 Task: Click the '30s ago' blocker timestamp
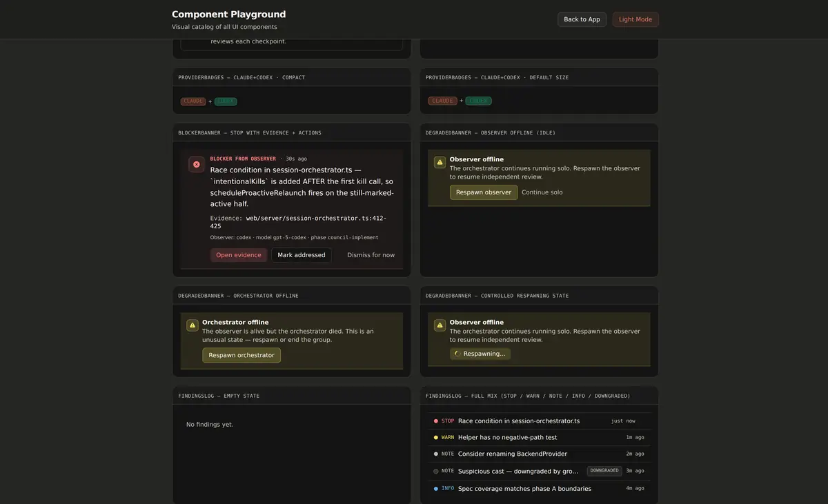(296, 159)
